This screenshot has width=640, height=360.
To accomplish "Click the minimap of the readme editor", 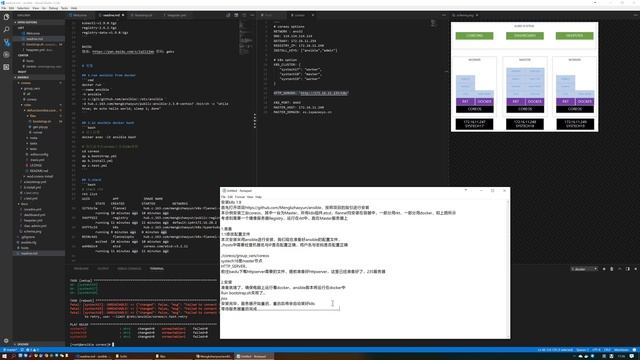I will [x=246, y=37].
